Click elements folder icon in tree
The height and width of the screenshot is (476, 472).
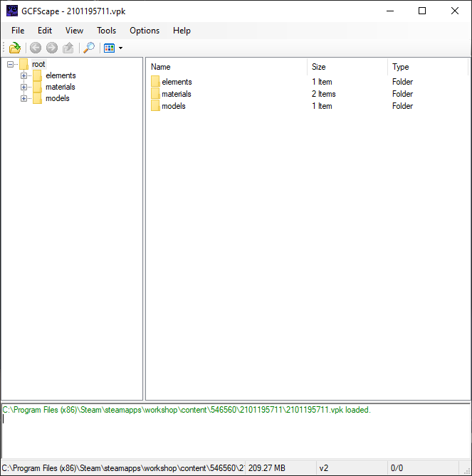(x=37, y=75)
